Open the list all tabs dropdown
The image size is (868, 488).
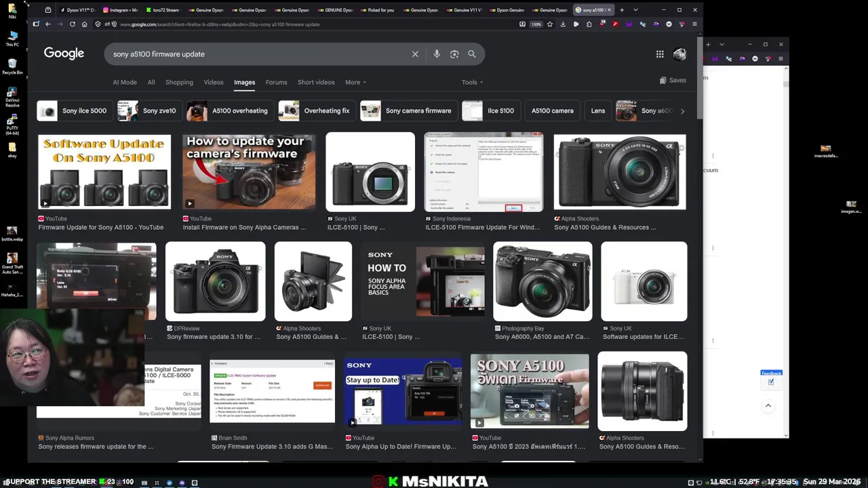coord(635,10)
